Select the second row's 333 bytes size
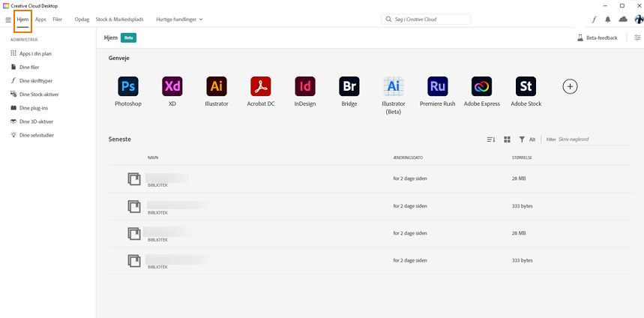The image size is (644, 318). point(520,205)
